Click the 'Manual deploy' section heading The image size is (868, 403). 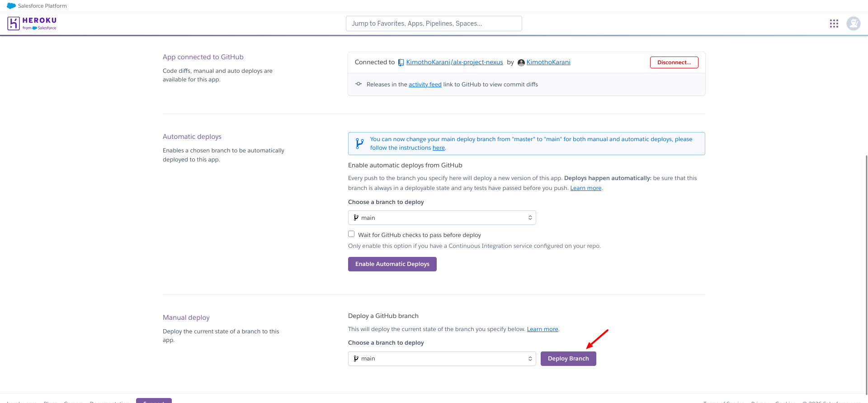click(x=186, y=318)
